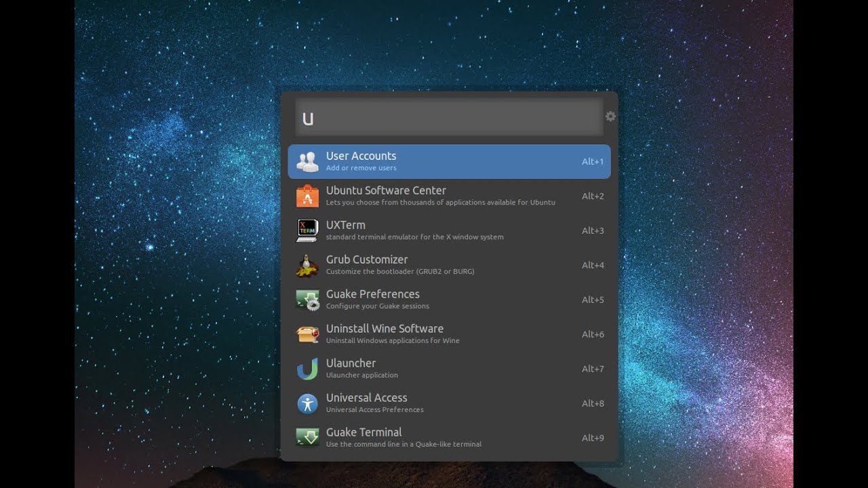
Task: Launch Ubuntu Software Center result
Action: coord(449,196)
